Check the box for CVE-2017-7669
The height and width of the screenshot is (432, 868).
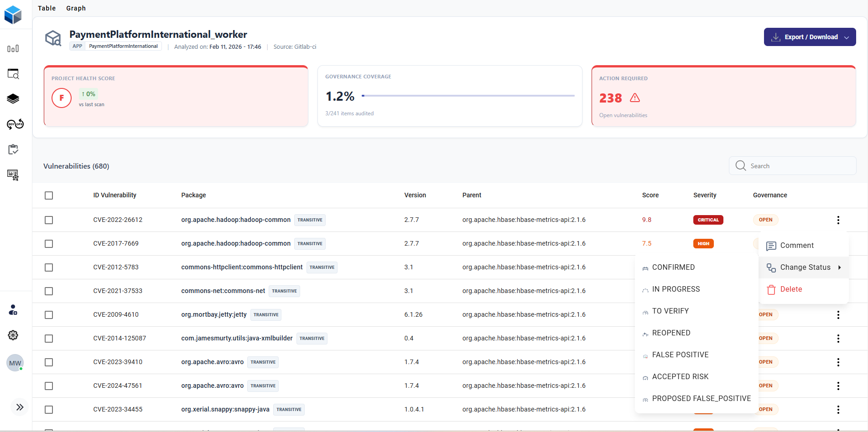(49, 244)
